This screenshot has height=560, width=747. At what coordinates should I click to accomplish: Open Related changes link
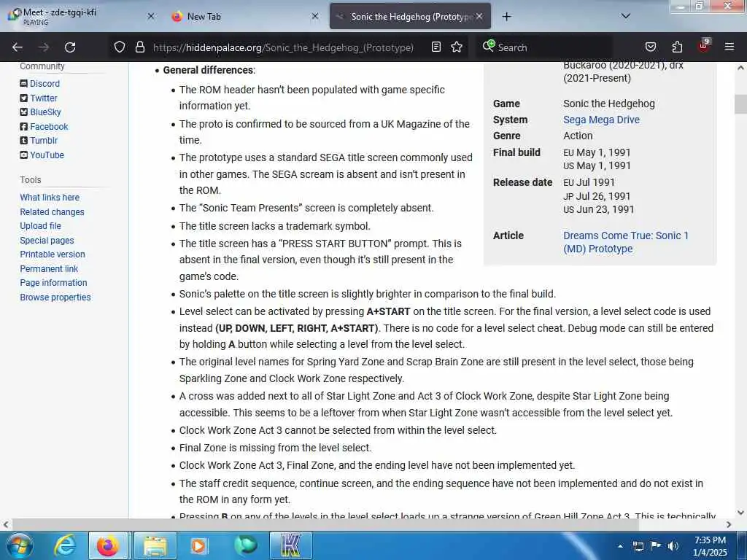(x=52, y=212)
